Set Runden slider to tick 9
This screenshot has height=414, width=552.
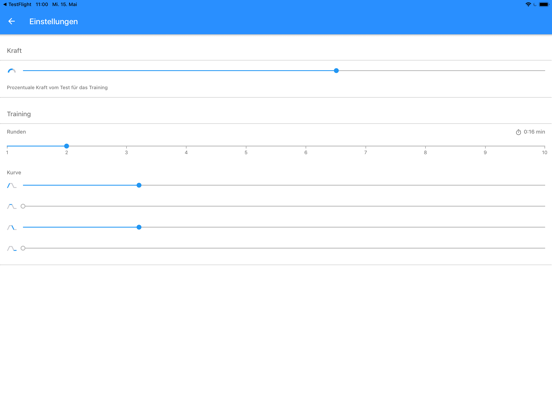coord(485,146)
